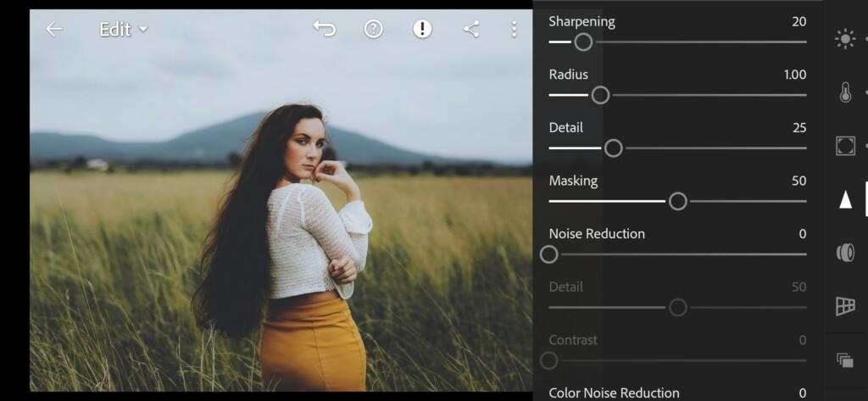
Task: Click the Radius slider handle
Action: coord(600,95)
